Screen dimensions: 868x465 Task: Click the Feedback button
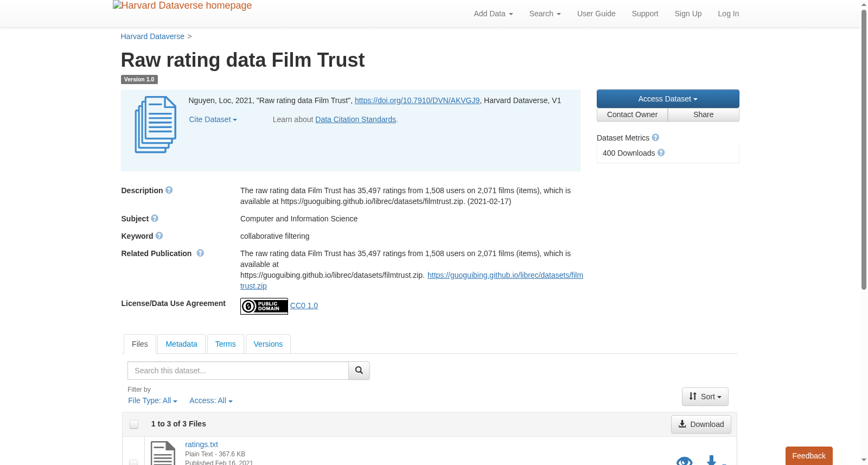pos(809,456)
